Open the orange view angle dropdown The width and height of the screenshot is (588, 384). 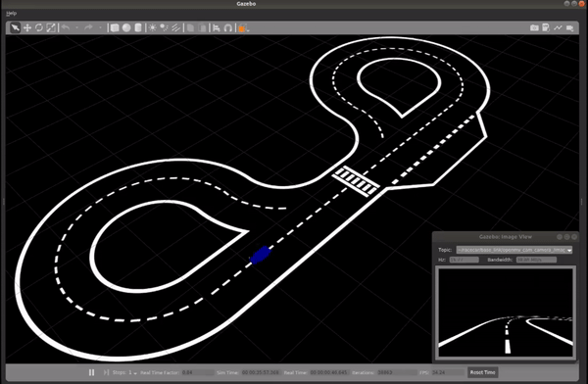[243, 28]
